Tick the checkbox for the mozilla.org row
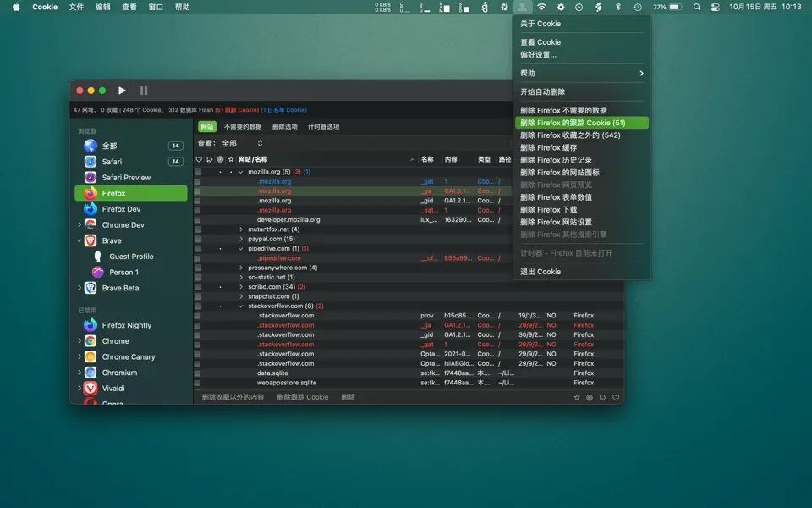Screen dimensions: 812x508 (x=198, y=172)
